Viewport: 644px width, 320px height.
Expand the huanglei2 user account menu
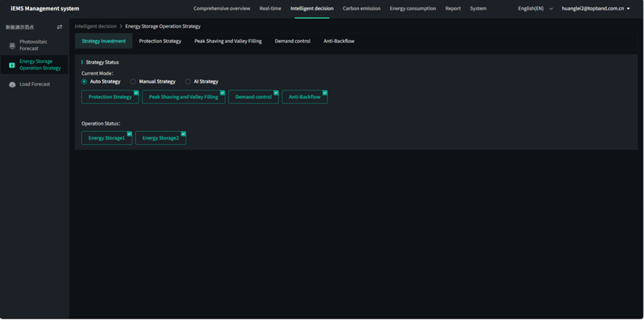pyautogui.click(x=597, y=8)
